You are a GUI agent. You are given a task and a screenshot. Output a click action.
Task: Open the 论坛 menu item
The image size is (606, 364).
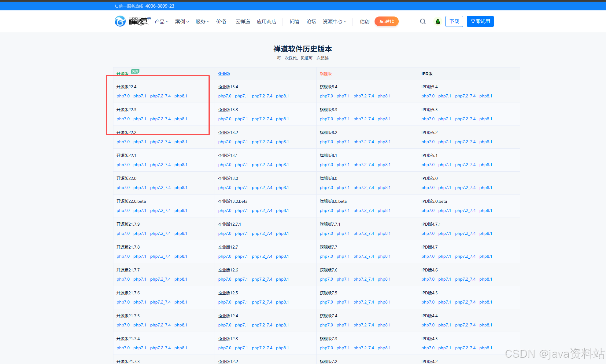(311, 21)
